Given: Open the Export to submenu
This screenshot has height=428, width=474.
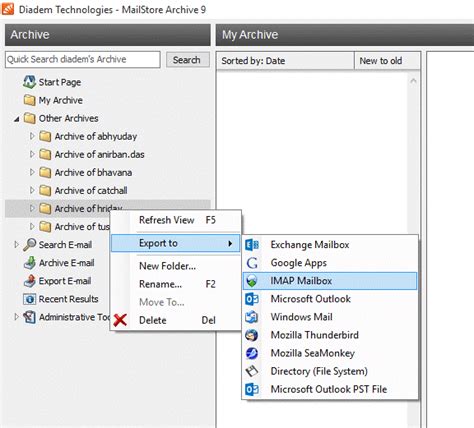Looking at the screenshot, I should click(175, 243).
